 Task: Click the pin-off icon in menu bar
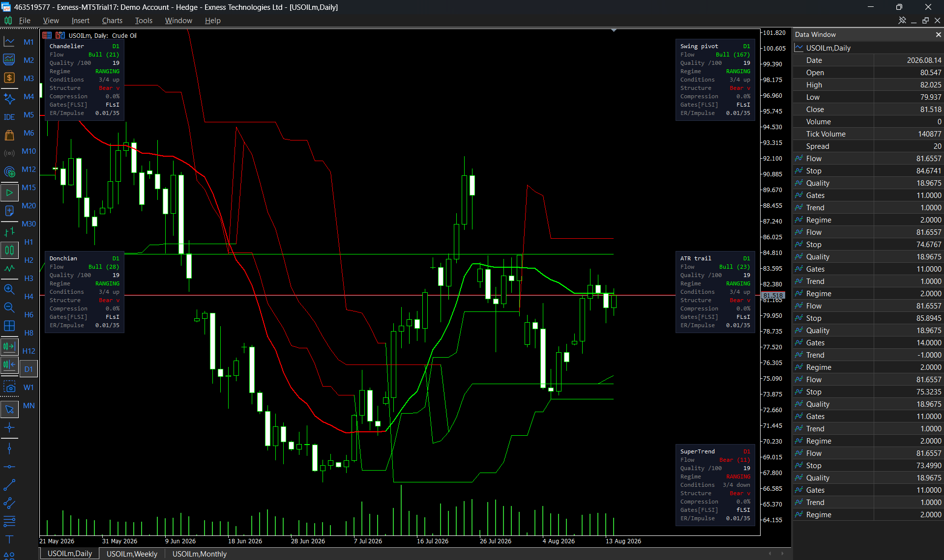click(x=902, y=20)
